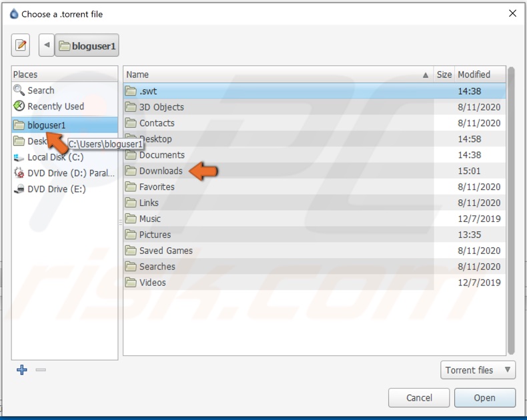Select Search in Places
527x420 pixels.
65,91
